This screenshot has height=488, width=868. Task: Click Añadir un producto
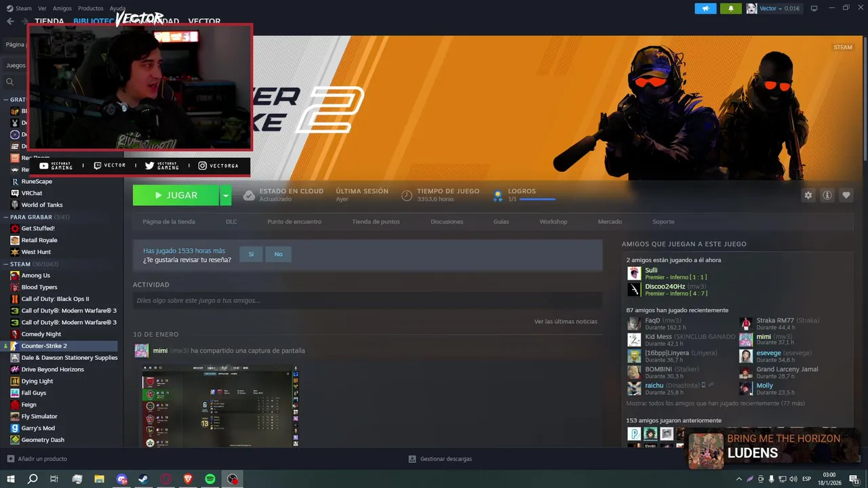click(37, 459)
